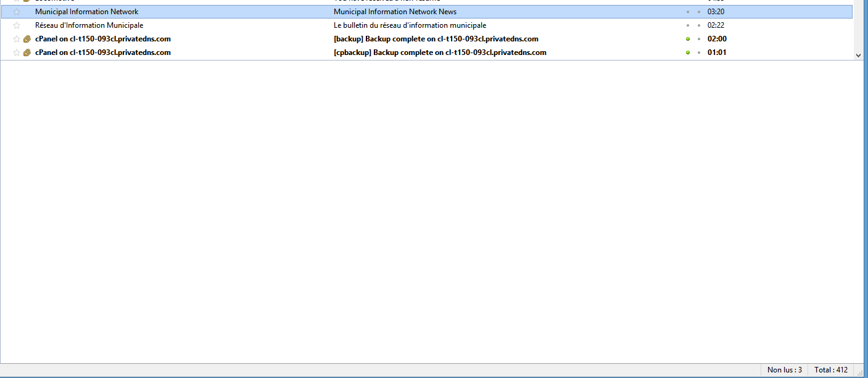Click the message list scroll-down arrow
The width and height of the screenshot is (868, 378).
coord(858,55)
